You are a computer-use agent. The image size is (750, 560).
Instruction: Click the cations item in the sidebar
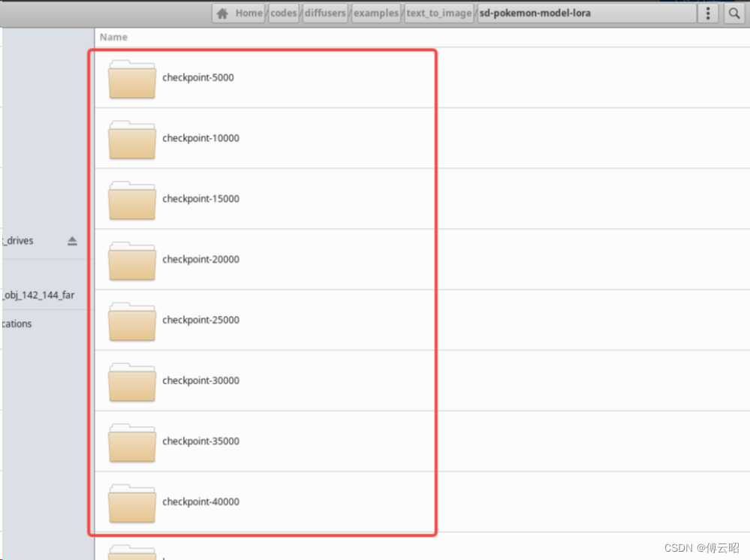pyautogui.click(x=15, y=324)
